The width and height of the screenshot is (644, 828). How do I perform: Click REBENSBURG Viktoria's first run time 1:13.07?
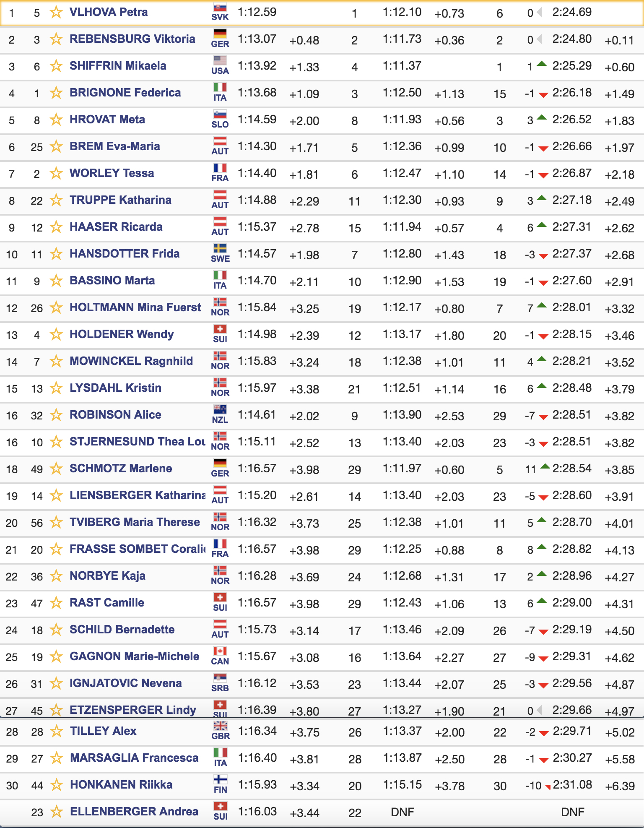(257, 39)
